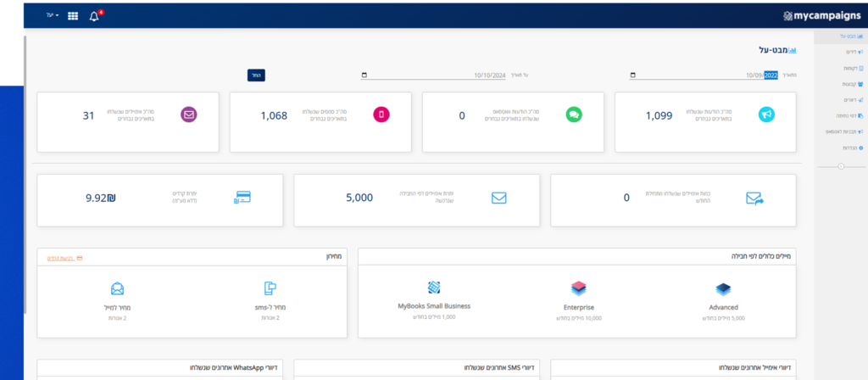Click the MyBooks Small Business package icon
868x380 pixels.
(434, 287)
